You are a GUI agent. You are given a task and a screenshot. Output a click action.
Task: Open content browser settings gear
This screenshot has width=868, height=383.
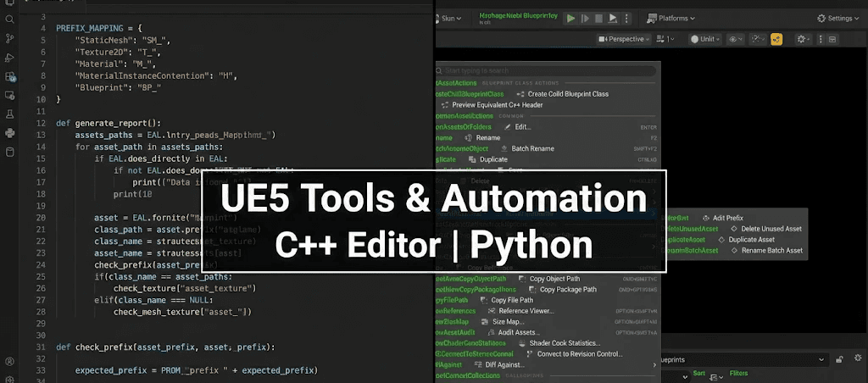858,358
